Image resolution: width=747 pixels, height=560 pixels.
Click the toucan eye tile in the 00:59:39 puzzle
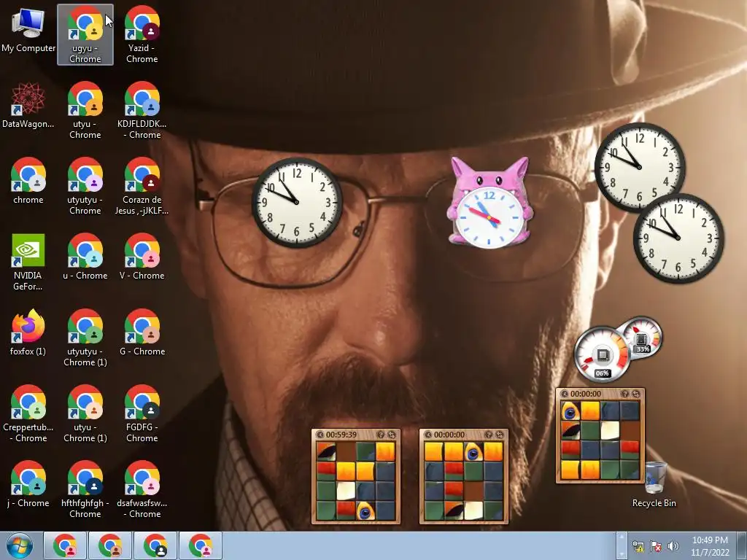click(x=365, y=510)
